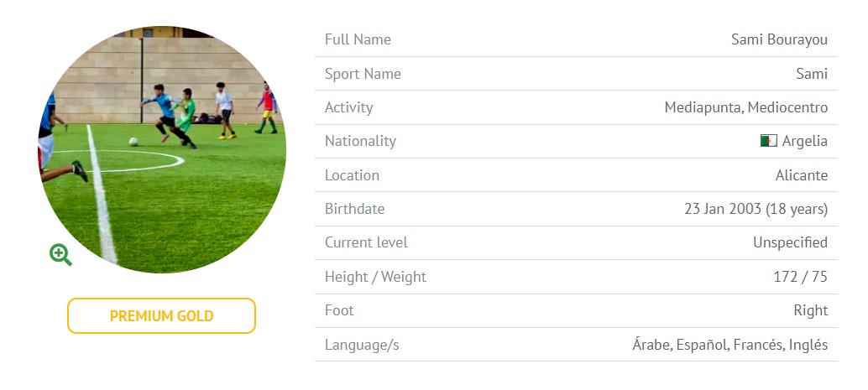Select the Current level label
868x390 pixels.
pyautogui.click(x=366, y=242)
